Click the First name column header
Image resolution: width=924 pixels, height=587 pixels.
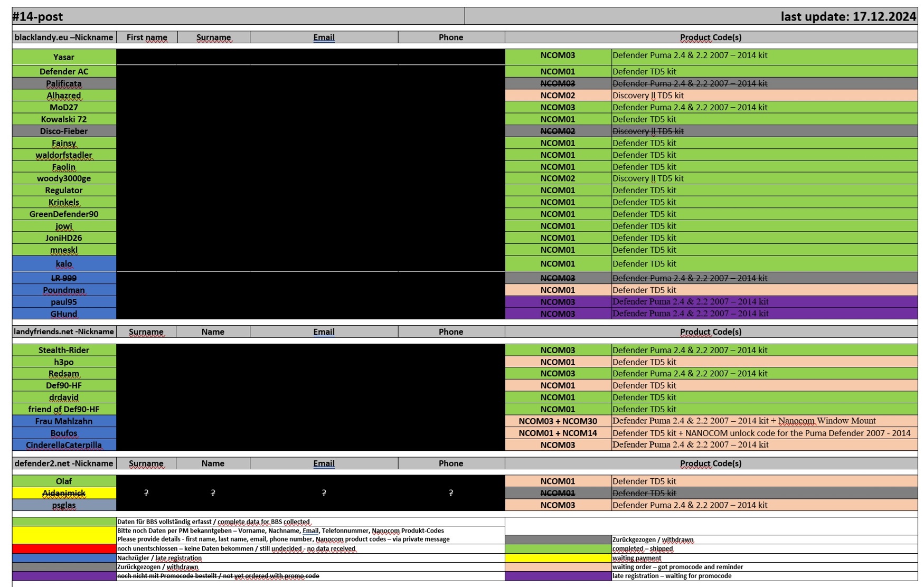click(x=147, y=37)
